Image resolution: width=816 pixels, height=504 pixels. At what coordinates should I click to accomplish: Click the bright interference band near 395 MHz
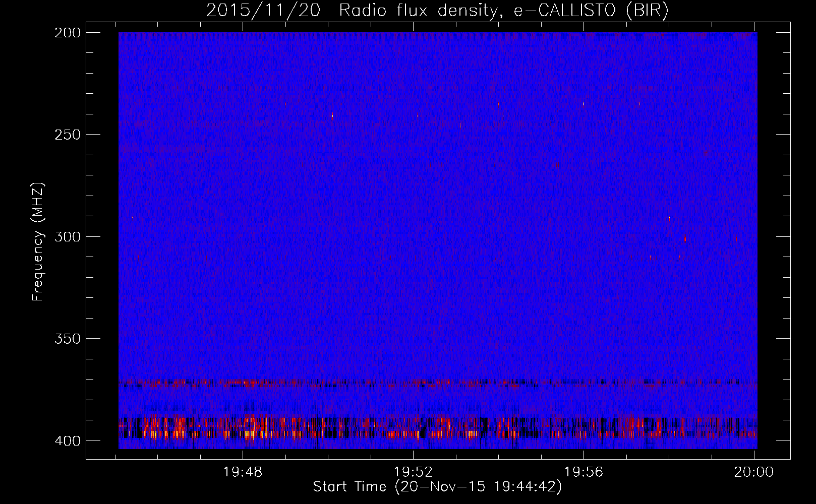tap(438, 428)
